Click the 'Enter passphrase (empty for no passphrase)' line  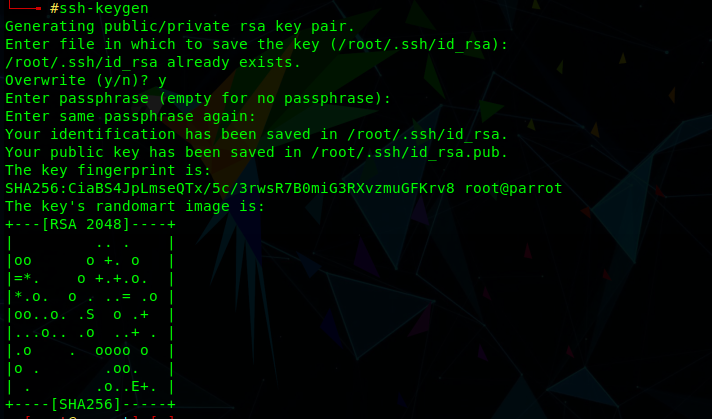pos(198,99)
